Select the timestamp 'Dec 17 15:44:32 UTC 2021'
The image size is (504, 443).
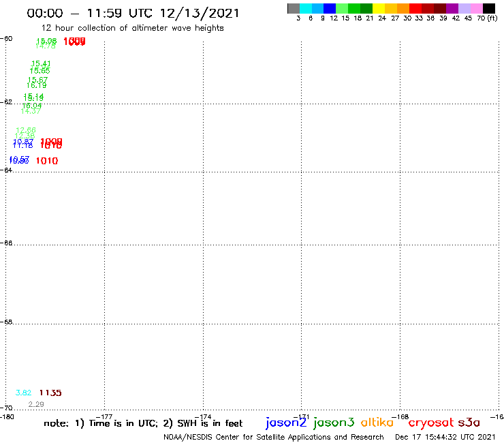[x=445, y=437]
